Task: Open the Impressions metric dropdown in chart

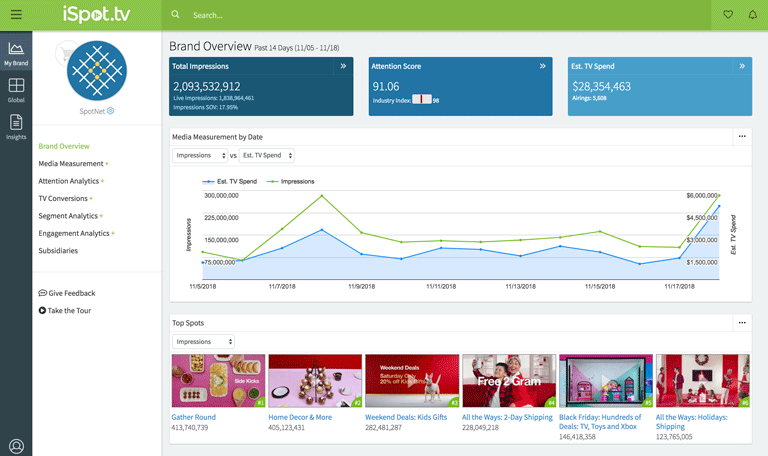Action: [200, 156]
